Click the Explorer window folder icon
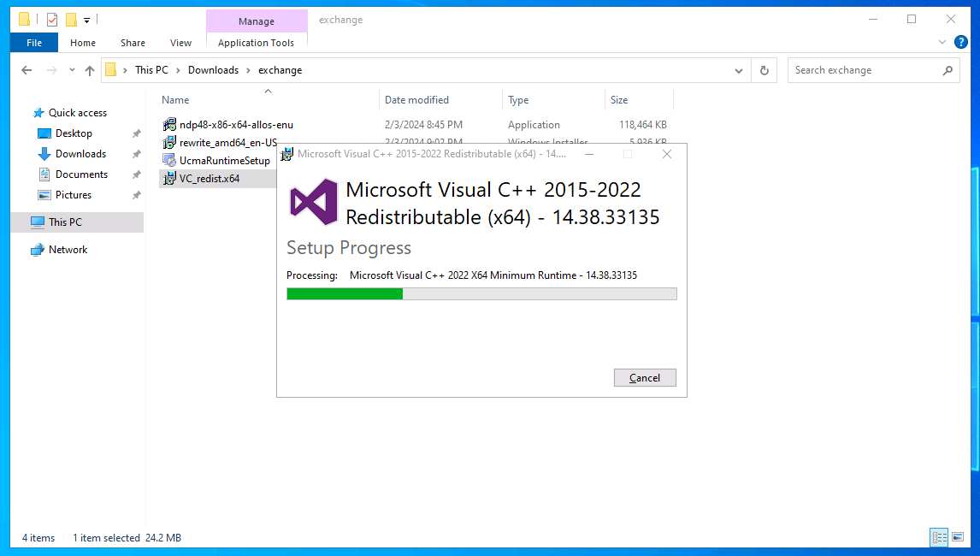 pyautogui.click(x=25, y=20)
